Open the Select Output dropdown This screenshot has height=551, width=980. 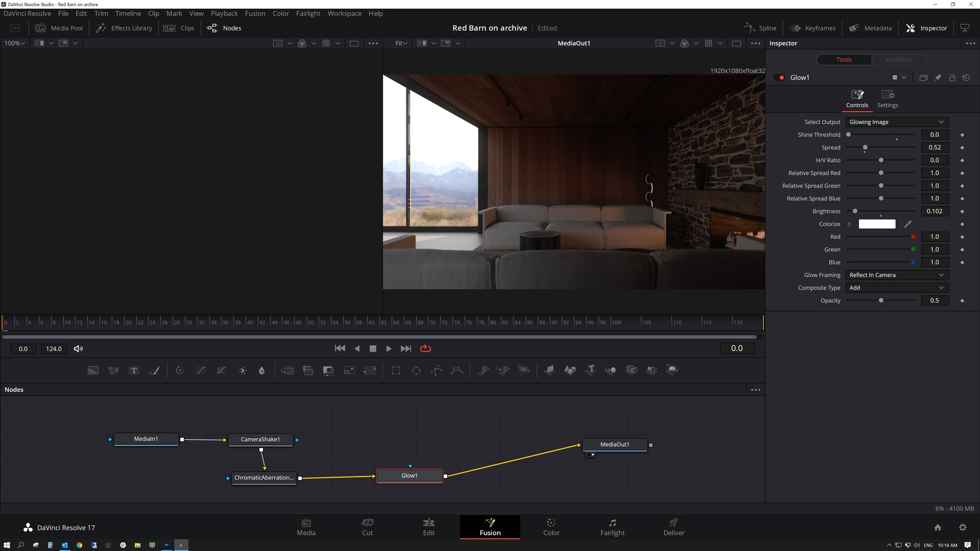click(x=896, y=122)
